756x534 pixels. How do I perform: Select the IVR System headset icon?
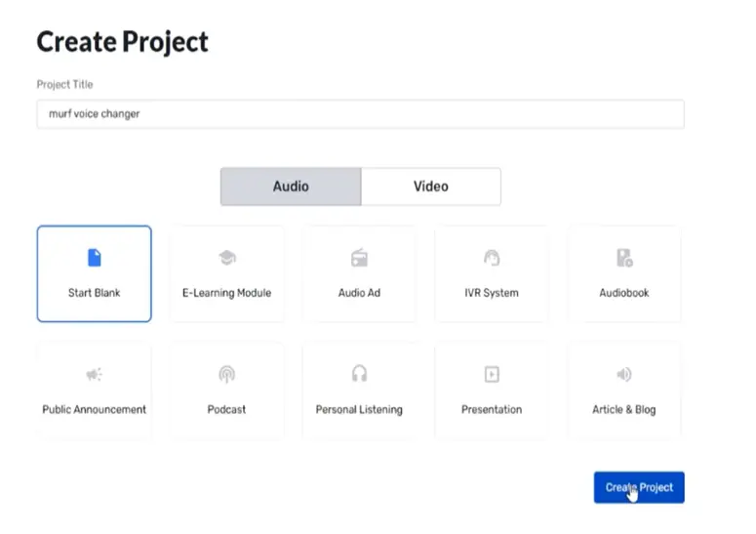point(492,258)
